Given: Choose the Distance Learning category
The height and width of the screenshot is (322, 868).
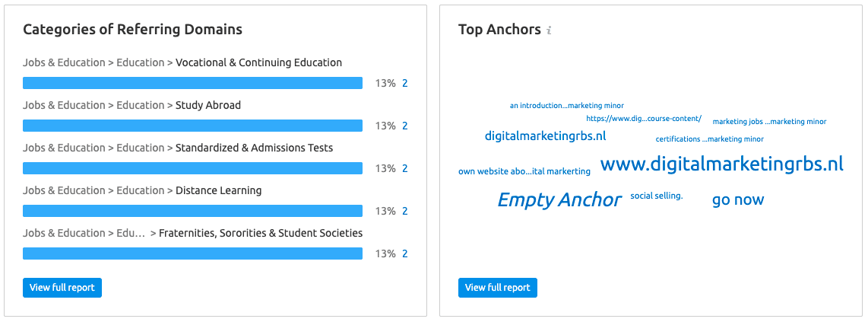Looking at the screenshot, I should (219, 190).
